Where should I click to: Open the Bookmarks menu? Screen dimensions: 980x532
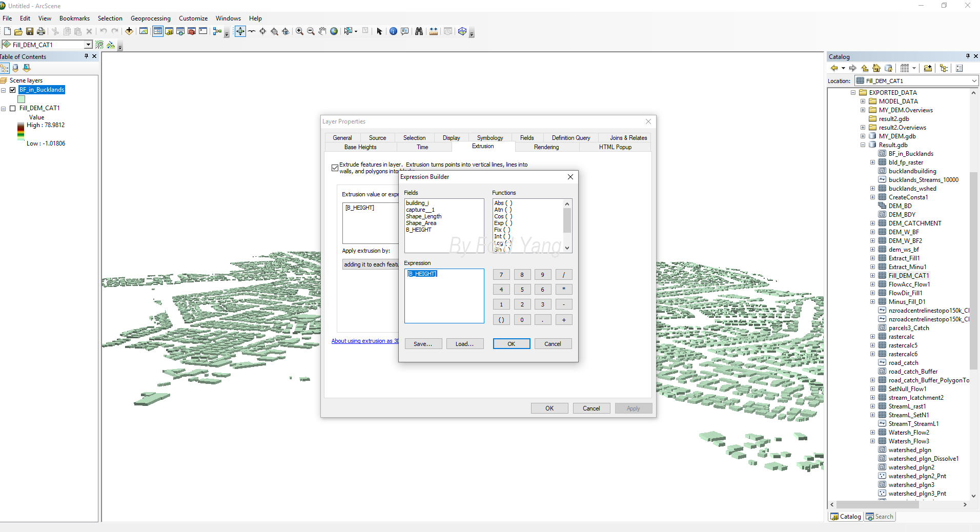click(x=74, y=18)
